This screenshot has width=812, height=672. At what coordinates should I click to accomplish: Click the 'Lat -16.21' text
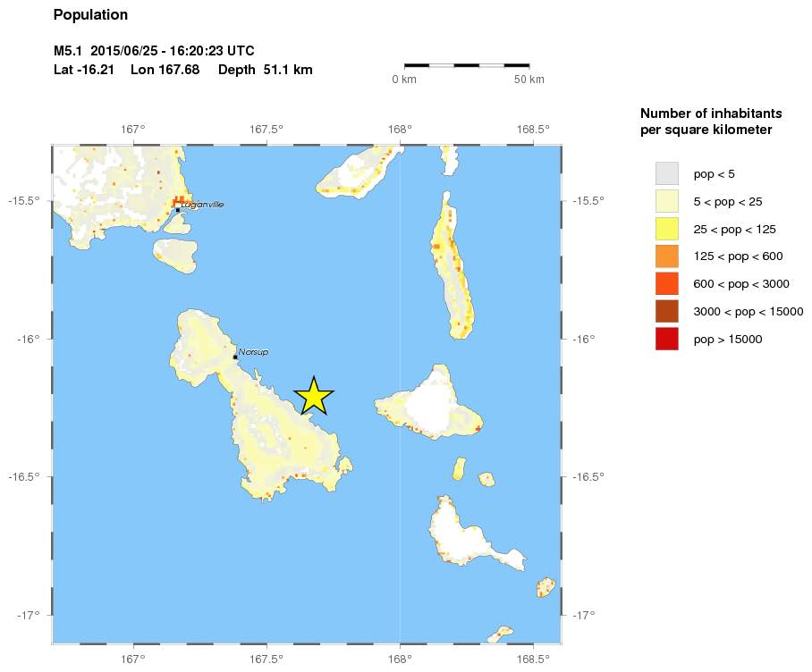84,70
